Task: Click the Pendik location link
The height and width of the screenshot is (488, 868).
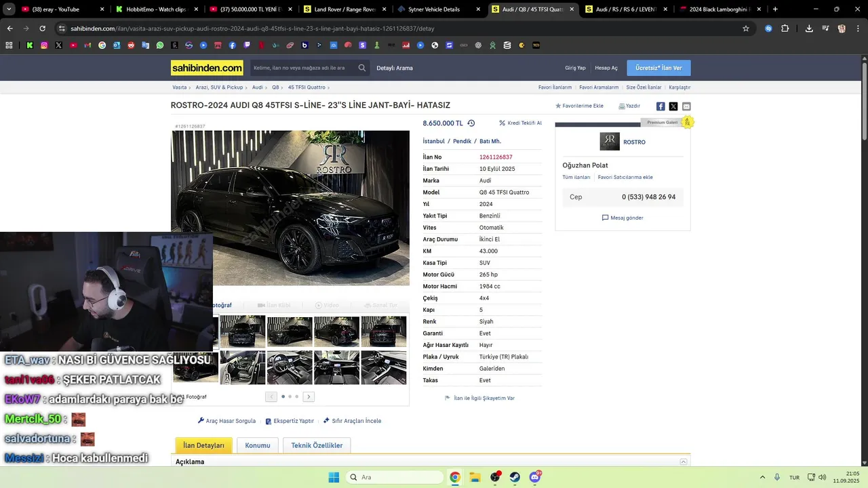Action: tap(462, 141)
